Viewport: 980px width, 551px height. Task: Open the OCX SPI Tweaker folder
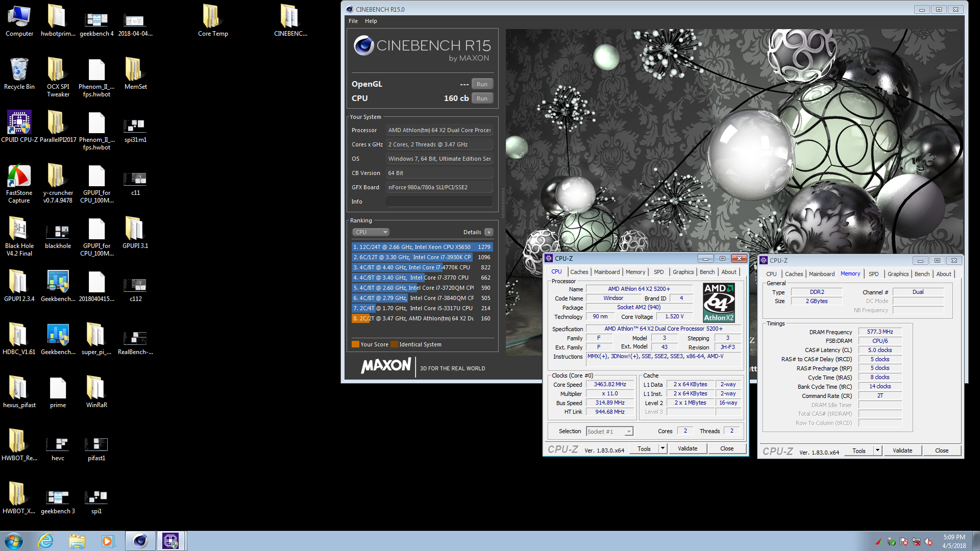(x=58, y=78)
